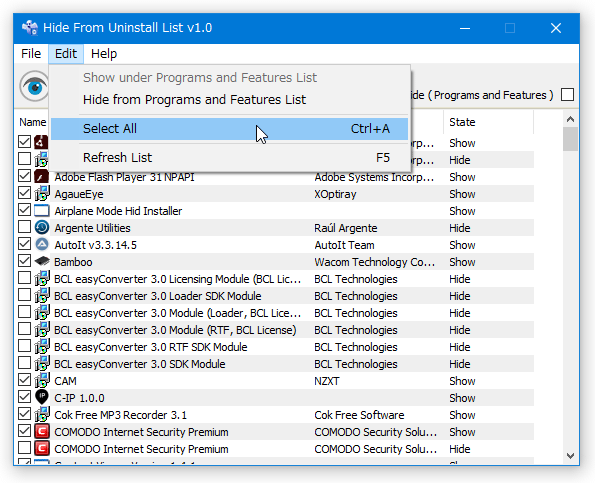The image size is (595, 483).
Task: Click the Cok Free MP3 Recorder icon
Action: pyautogui.click(x=42, y=414)
